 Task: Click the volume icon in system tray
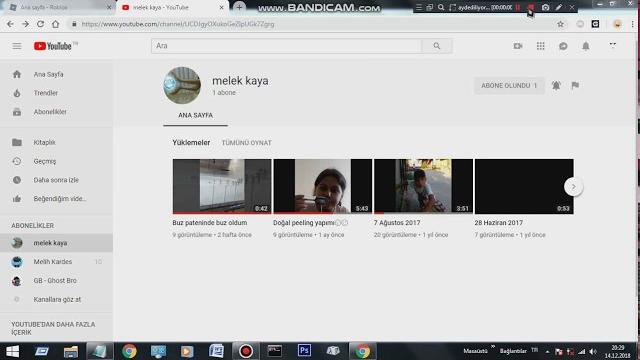pos(593,351)
